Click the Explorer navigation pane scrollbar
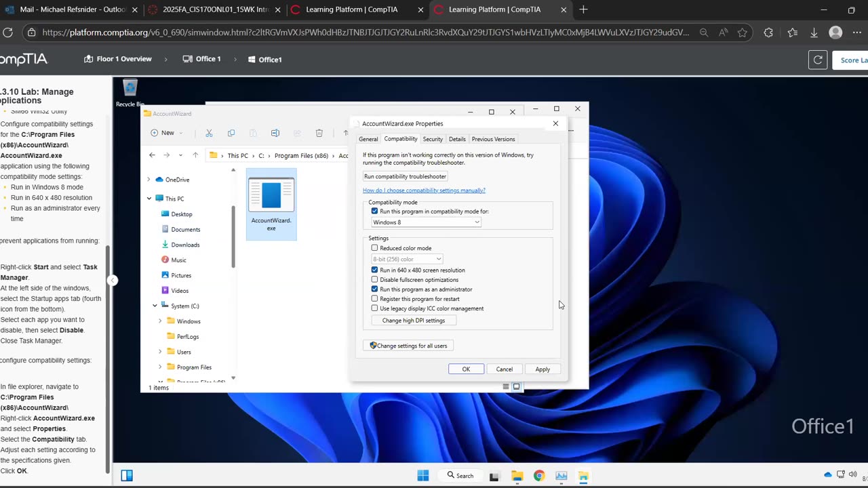 (233, 237)
